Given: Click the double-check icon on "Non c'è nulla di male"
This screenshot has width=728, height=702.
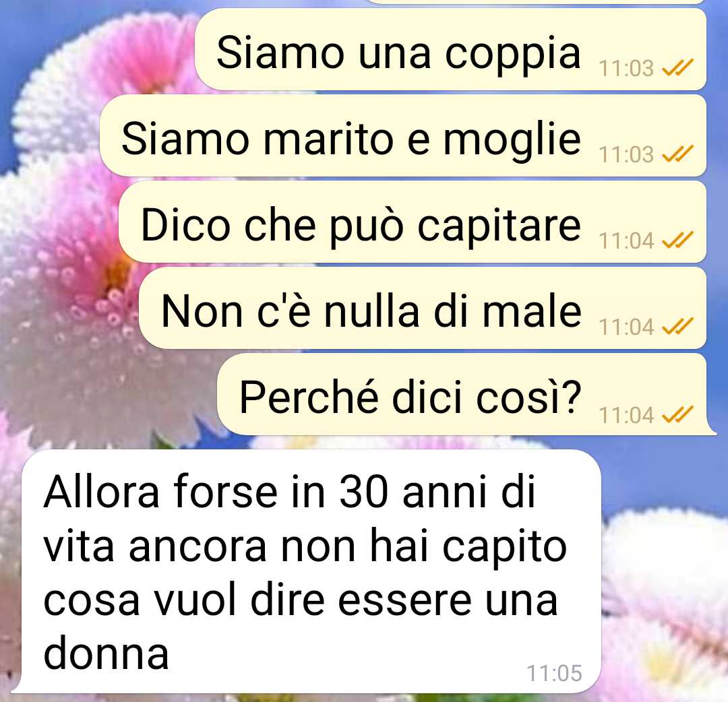Looking at the screenshot, I should point(677,327).
